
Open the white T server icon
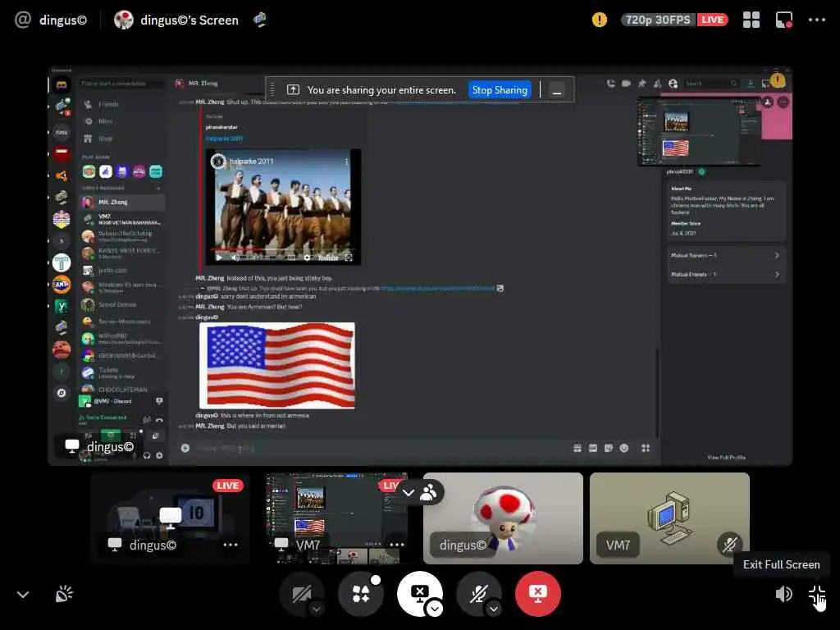coord(61,262)
